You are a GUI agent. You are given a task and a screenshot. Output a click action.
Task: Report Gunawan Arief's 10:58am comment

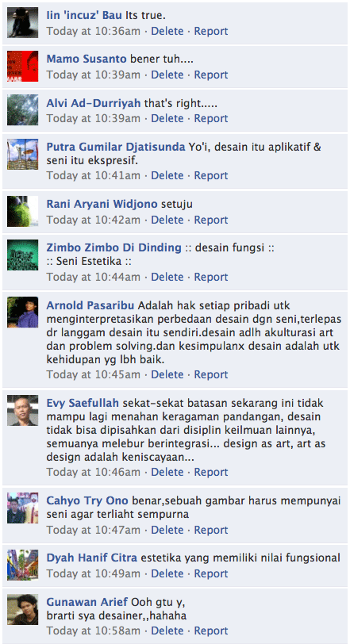(x=211, y=631)
